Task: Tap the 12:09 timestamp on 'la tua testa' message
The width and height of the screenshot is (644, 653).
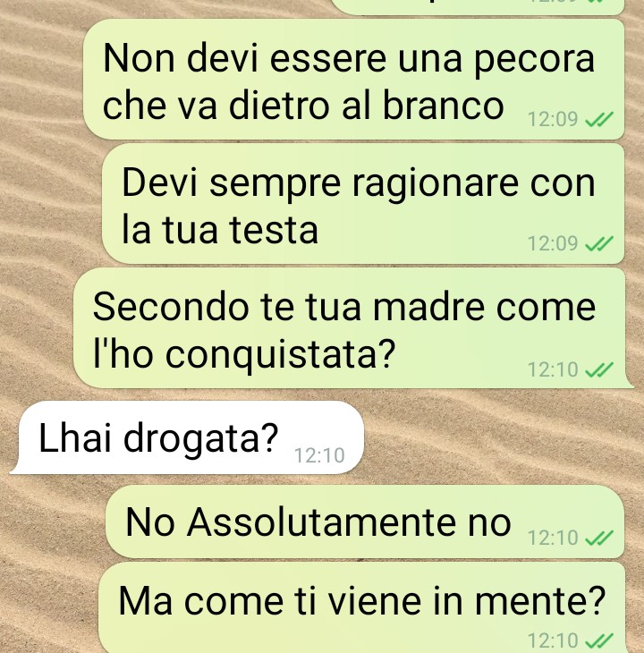Action: pos(553,243)
